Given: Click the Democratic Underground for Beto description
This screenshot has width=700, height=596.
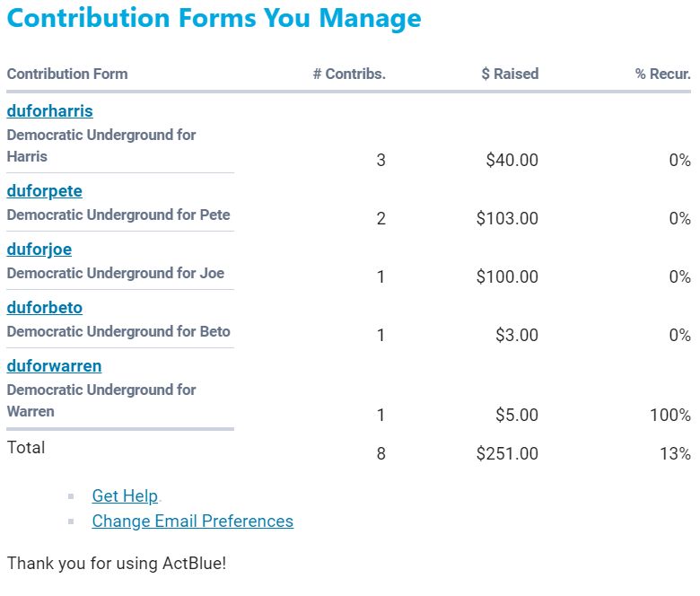Looking at the screenshot, I should coord(118,331).
